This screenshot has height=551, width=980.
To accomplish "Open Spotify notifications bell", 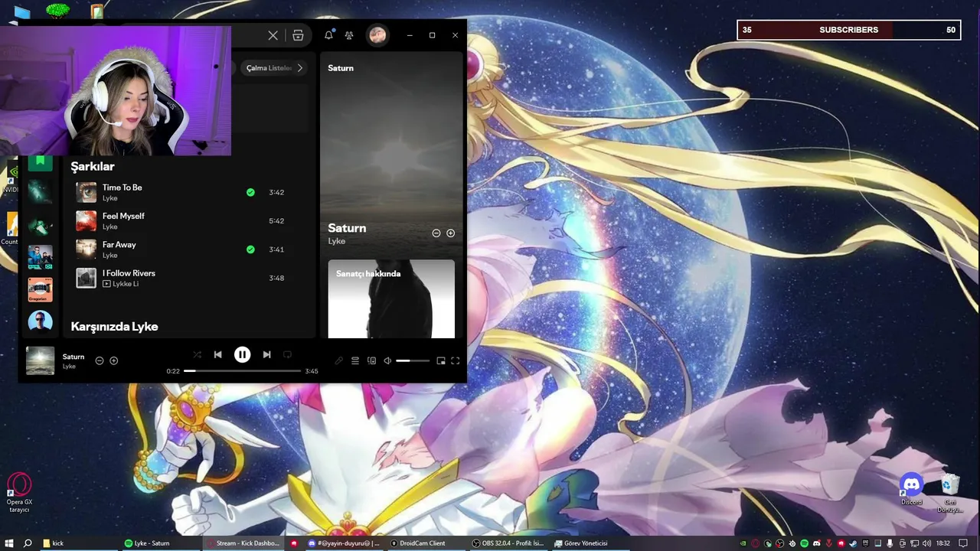I will click(328, 35).
